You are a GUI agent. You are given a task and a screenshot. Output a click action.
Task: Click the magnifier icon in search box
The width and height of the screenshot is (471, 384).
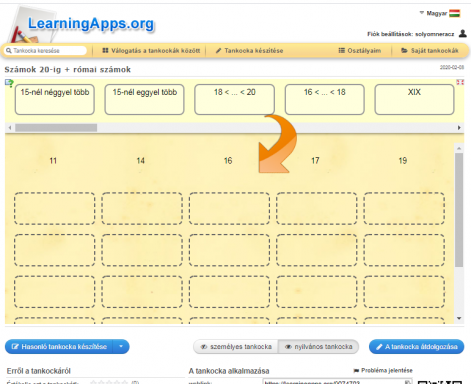click(x=9, y=51)
